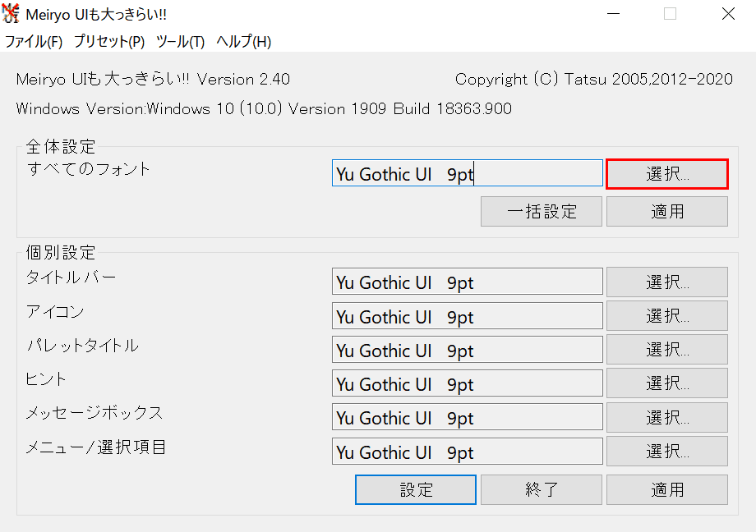This screenshot has height=532, width=756.
Task: Click the メニュー/選択項目 font field
Action: click(x=468, y=451)
